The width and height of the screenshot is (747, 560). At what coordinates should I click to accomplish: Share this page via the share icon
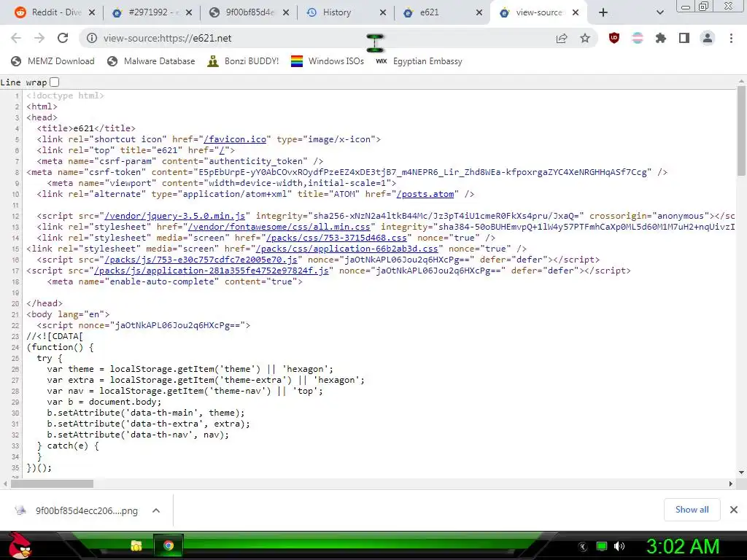point(562,38)
